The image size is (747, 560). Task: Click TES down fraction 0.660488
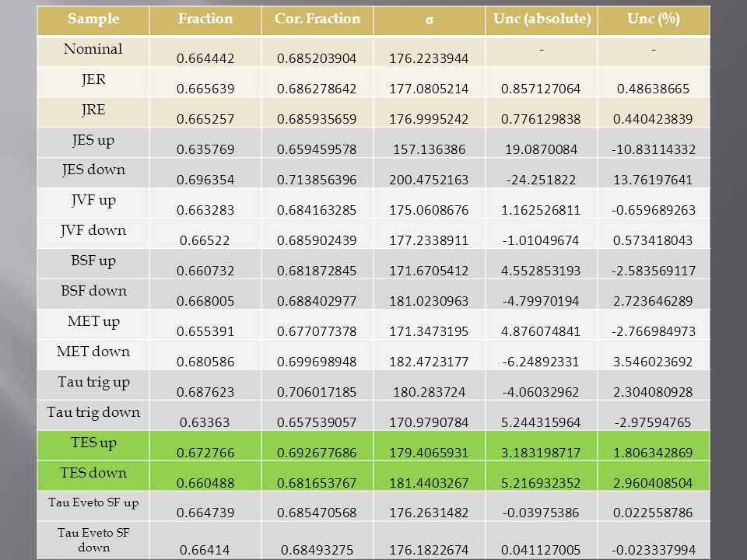[x=205, y=483]
